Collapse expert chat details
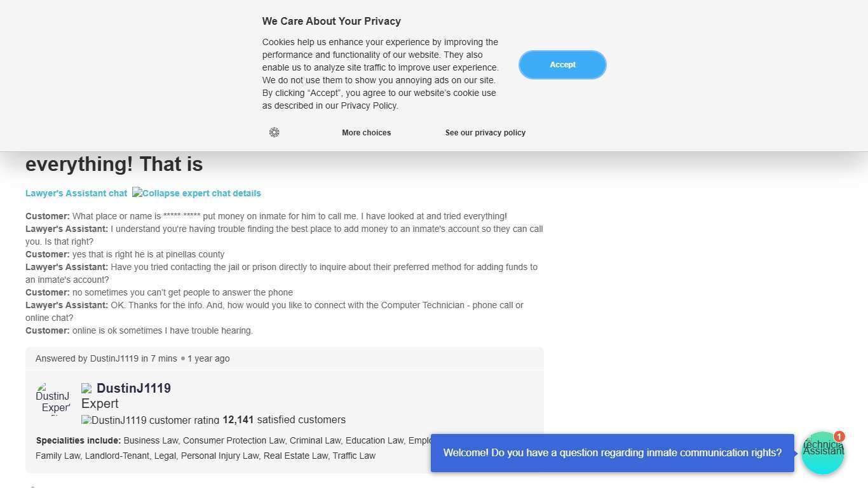Image resolution: width=868 pixels, height=488 pixels. tap(196, 193)
